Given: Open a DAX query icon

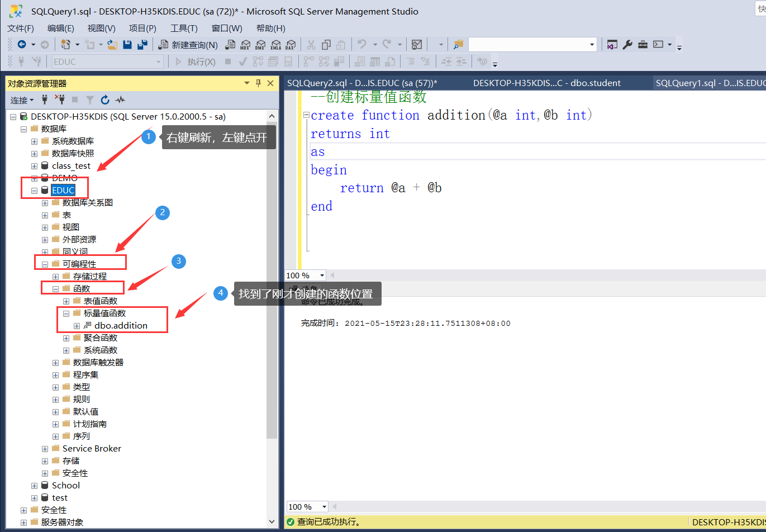Looking at the screenshot, I should tap(291, 45).
